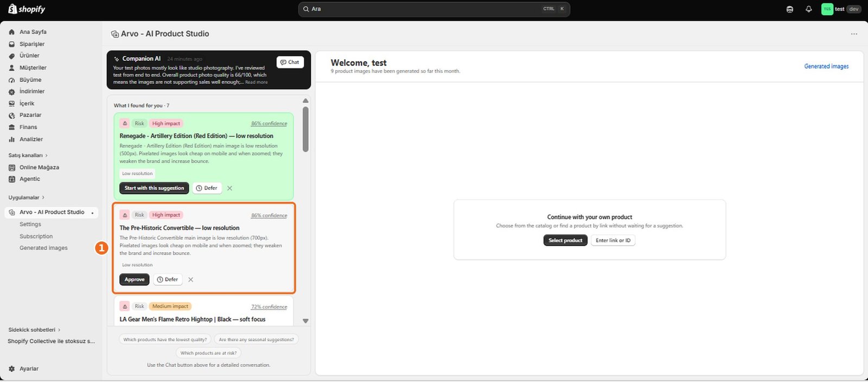This screenshot has height=382, width=868.
Task: Defer the Renegade suggestion
Action: click(x=207, y=188)
